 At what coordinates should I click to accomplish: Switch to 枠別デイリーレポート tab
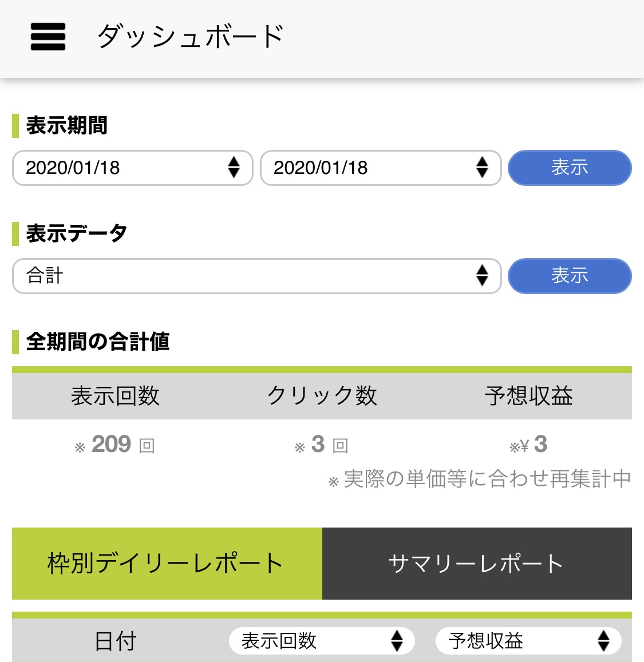coord(167,564)
